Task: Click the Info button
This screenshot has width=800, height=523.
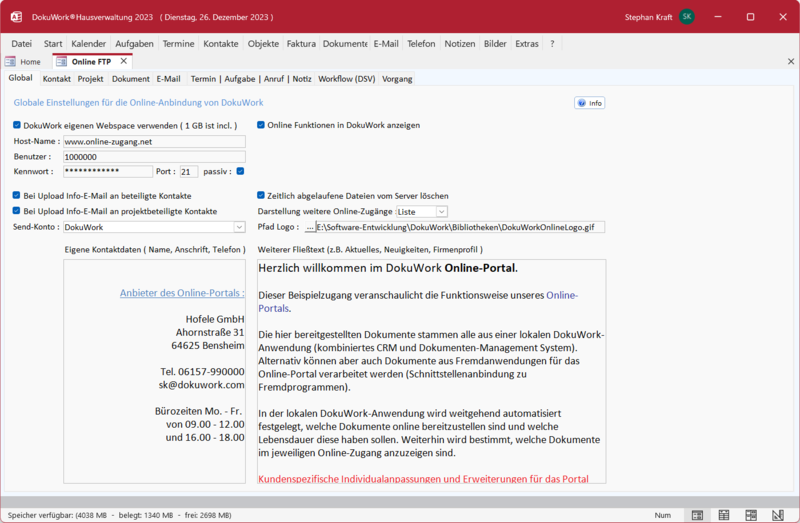Action: point(589,103)
